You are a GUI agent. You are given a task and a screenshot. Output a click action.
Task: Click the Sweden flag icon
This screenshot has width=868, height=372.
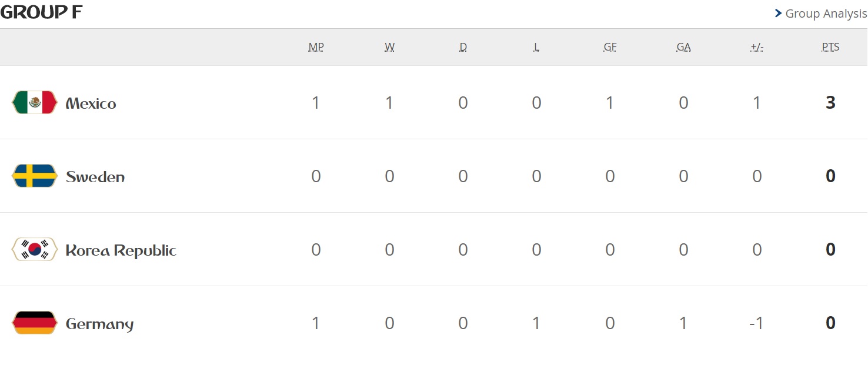pyautogui.click(x=35, y=176)
